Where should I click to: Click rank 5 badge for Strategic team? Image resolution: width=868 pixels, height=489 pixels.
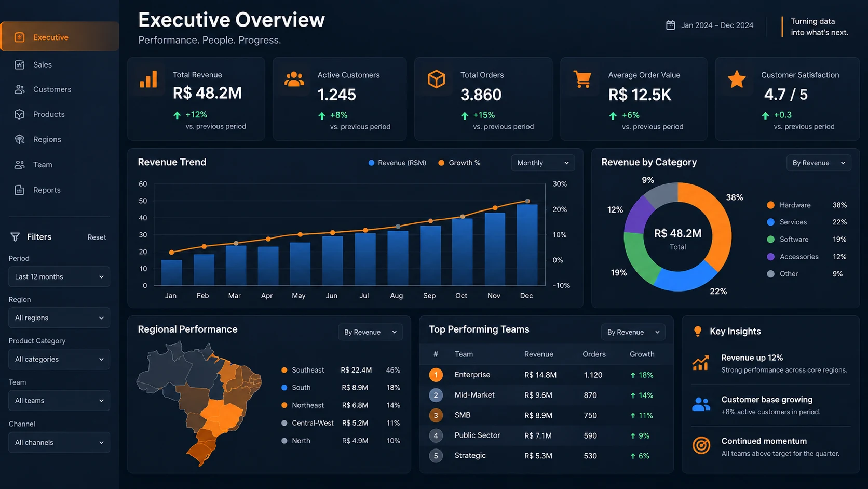pos(436,456)
